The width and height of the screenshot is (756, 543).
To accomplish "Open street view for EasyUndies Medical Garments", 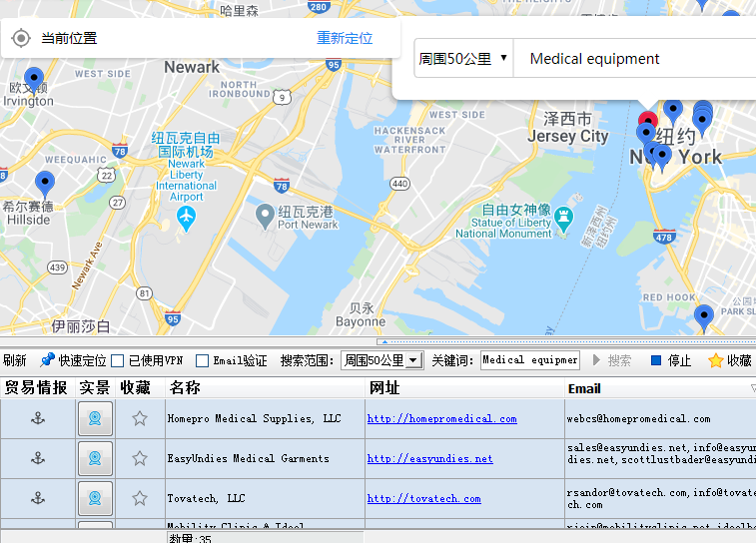I will point(95,458).
